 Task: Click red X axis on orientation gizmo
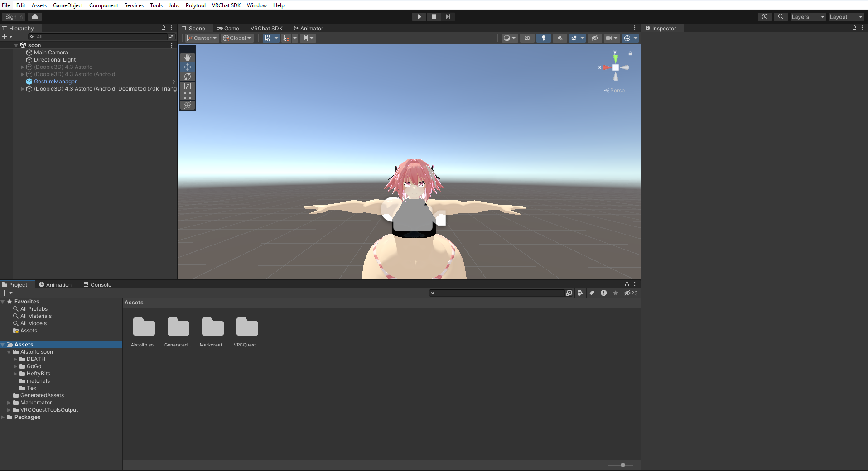coord(606,67)
